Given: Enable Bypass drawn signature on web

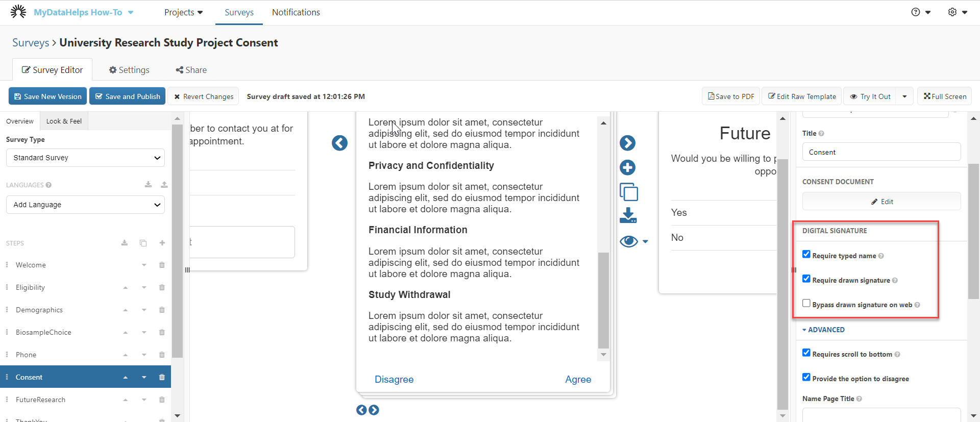Looking at the screenshot, I should [806, 303].
